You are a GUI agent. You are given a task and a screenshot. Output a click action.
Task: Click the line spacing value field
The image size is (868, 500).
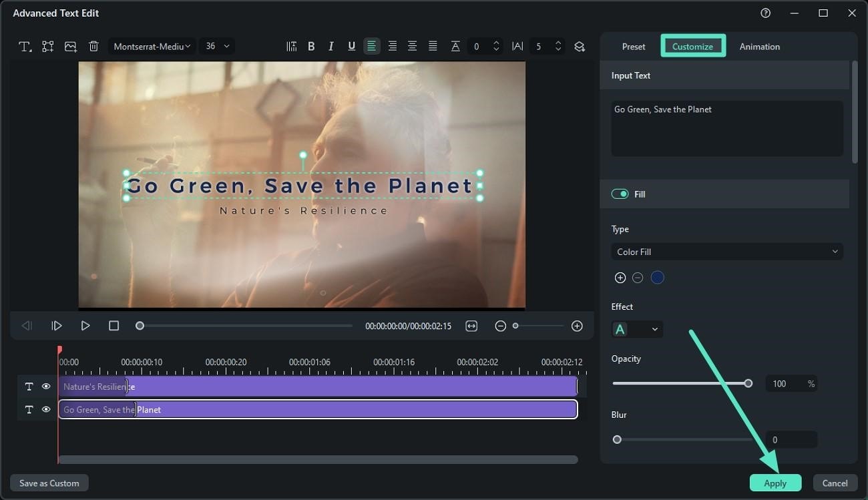click(477, 47)
